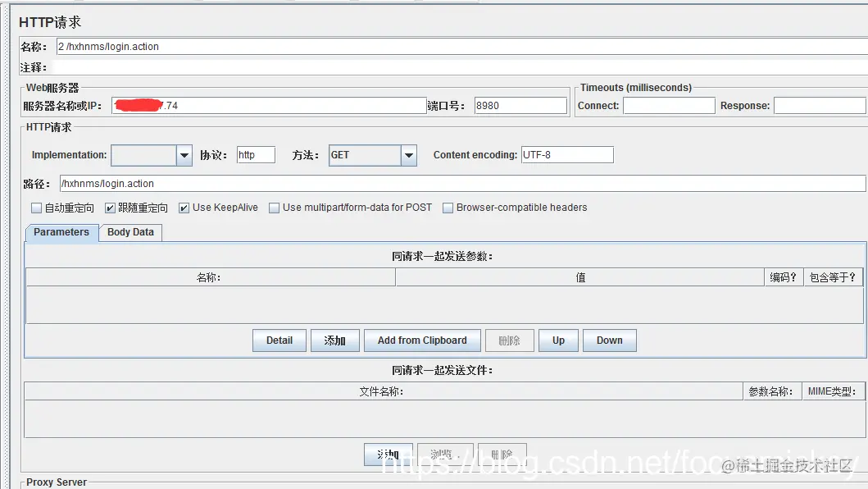
Task: Click the 参数名称 column header in files table
Action: pyautogui.click(x=772, y=391)
